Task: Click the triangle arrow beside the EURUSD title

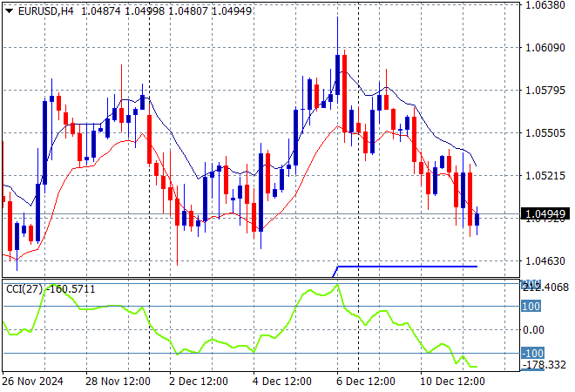Action: 8,9
